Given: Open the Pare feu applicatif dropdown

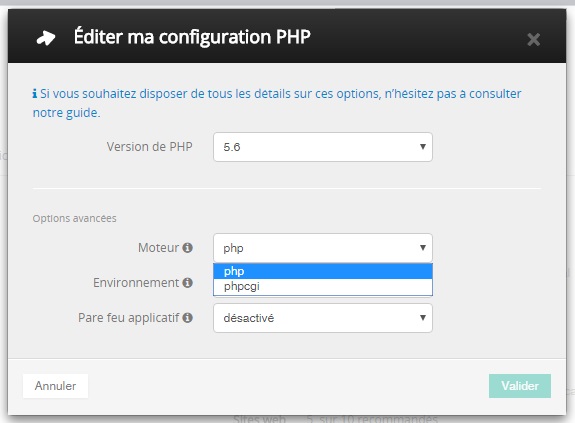Looking at the screenshot, I should pos(323,318).
